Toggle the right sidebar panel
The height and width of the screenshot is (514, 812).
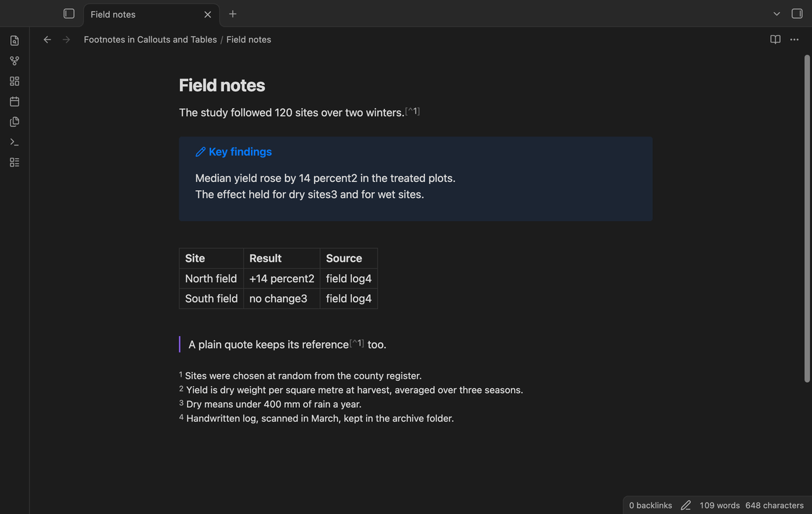pyautogui.click(x=796, y=14)
